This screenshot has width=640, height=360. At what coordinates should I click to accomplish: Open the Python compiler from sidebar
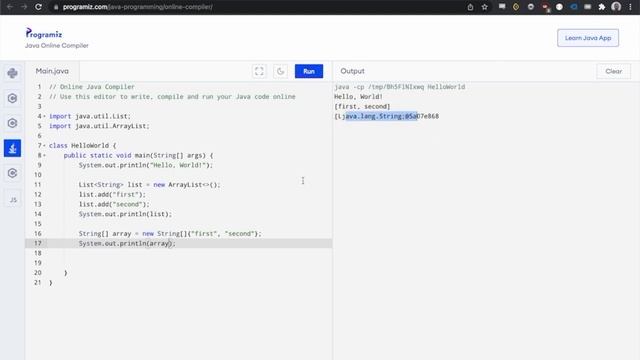pos(12,73)
